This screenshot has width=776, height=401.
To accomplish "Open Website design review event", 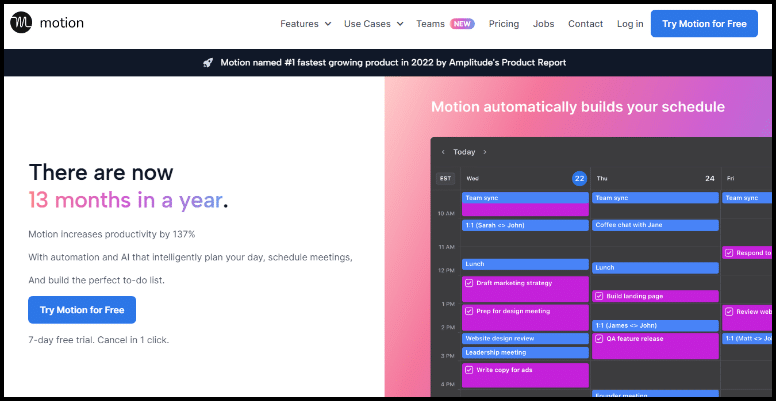I will click(526, 339).
